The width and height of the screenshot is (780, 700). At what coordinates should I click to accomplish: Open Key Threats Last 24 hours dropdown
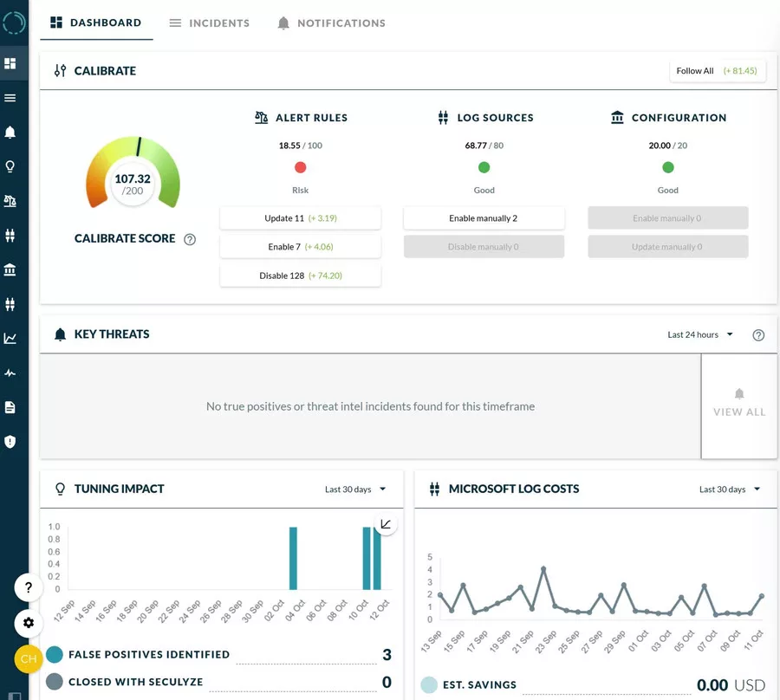click(700, 334)
